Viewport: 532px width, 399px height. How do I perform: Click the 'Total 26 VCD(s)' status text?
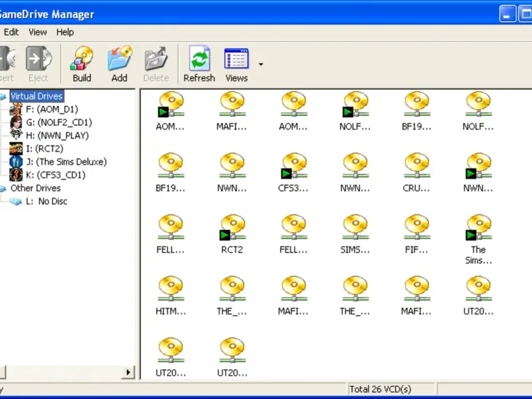[x=380, y=389]
